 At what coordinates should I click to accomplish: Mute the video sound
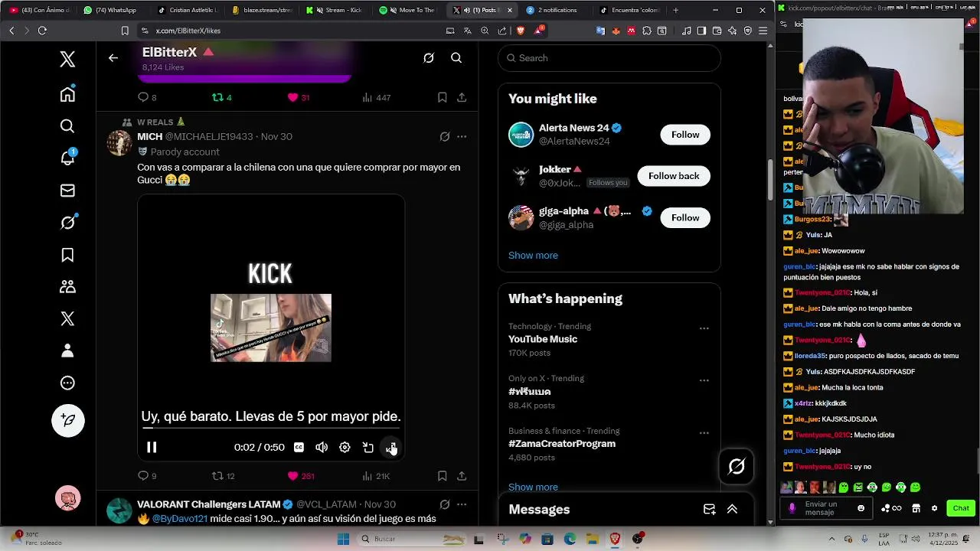coord(322,448)
